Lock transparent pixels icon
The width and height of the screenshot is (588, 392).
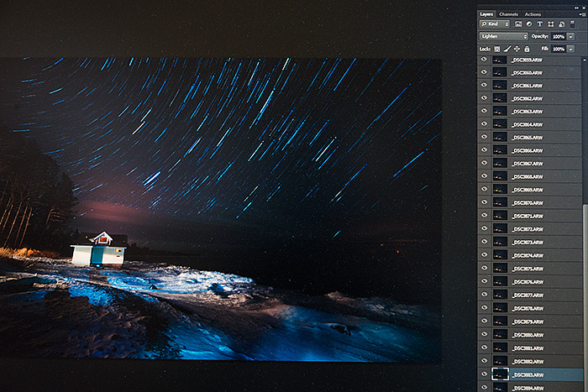tap(497, 49)
